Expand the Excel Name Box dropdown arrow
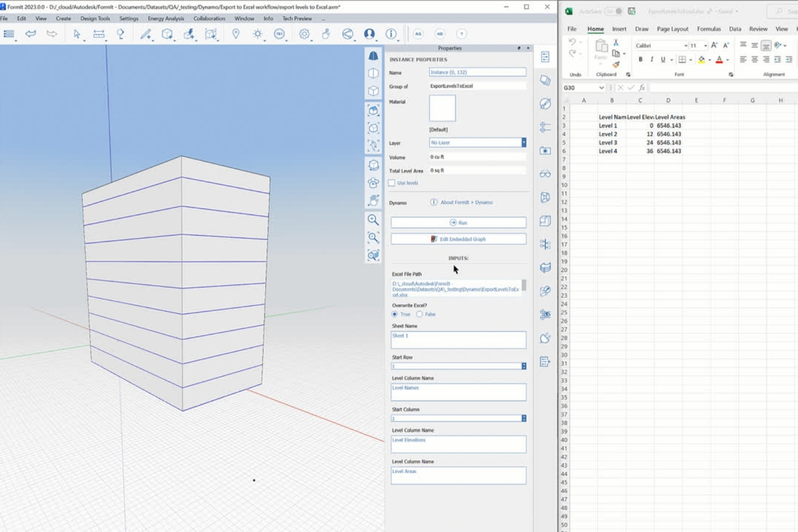Viewport: 798px width, 532px height. coord(602,88)
